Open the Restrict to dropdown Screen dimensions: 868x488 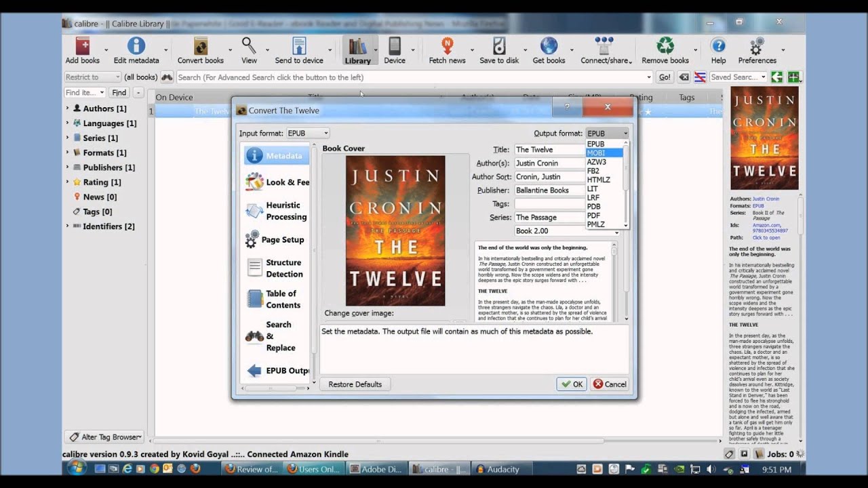93,77
